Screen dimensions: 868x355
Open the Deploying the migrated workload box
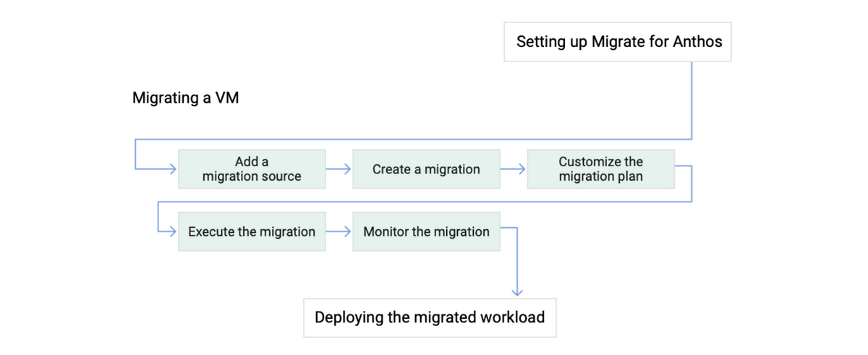(430, 317)
